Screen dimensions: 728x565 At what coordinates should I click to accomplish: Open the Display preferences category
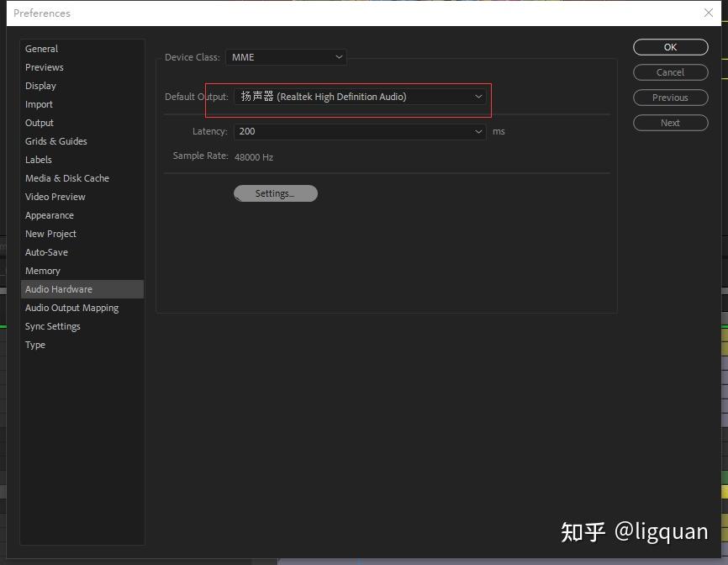point(40,86)
